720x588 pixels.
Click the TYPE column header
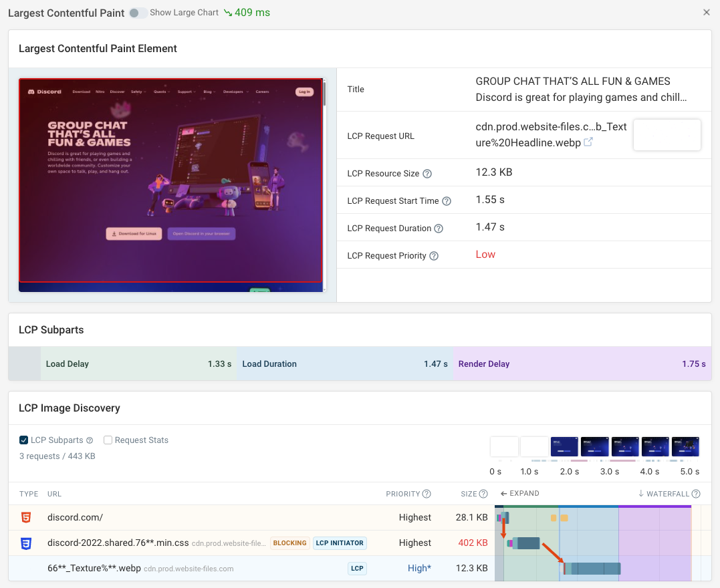click(29, 494)
